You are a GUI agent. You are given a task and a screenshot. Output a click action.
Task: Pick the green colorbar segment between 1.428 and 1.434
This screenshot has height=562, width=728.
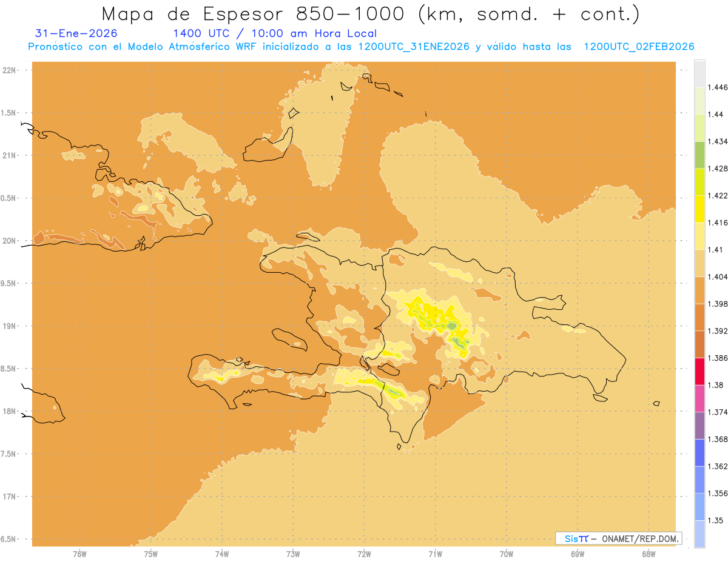[699, 155]
